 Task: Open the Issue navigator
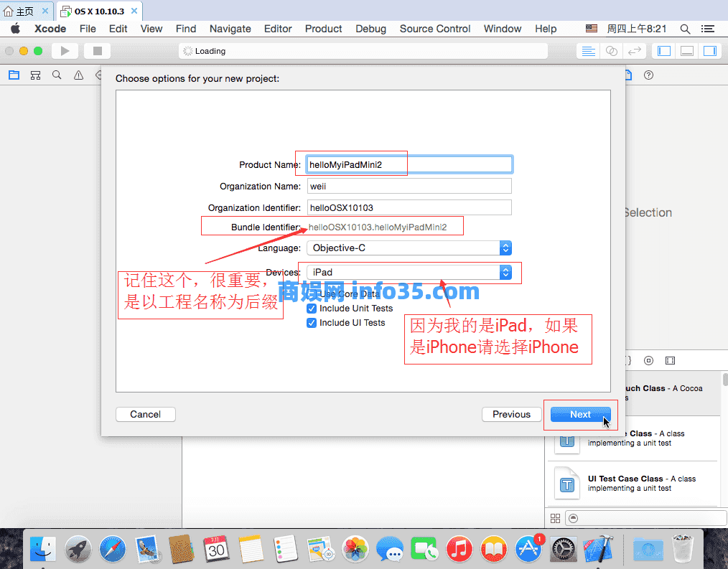pos(78,75)
